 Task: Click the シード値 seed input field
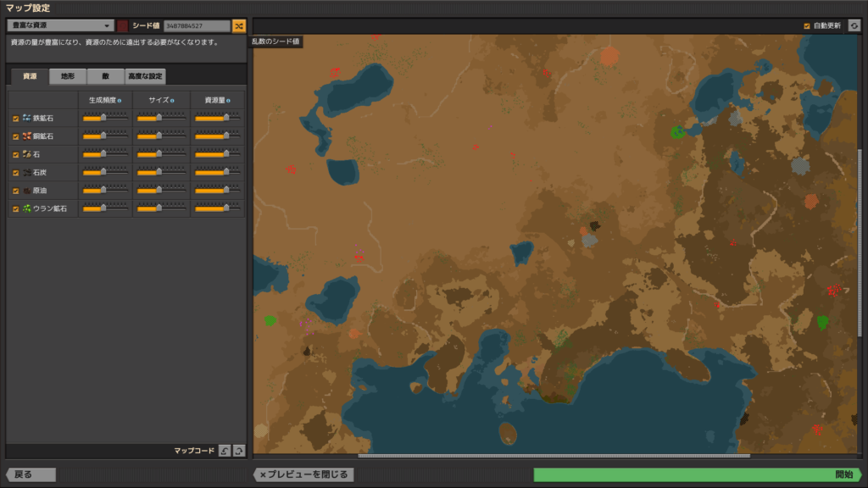197,26
